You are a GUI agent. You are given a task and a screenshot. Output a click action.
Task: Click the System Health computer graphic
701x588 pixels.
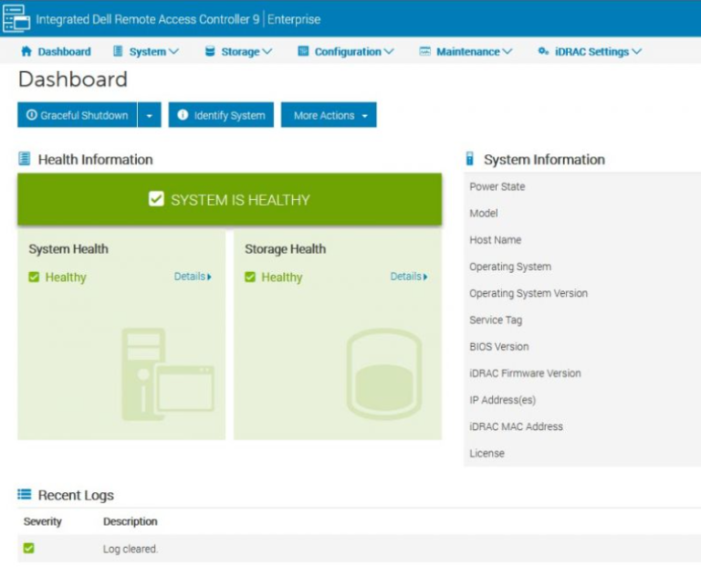pos(168,374)
